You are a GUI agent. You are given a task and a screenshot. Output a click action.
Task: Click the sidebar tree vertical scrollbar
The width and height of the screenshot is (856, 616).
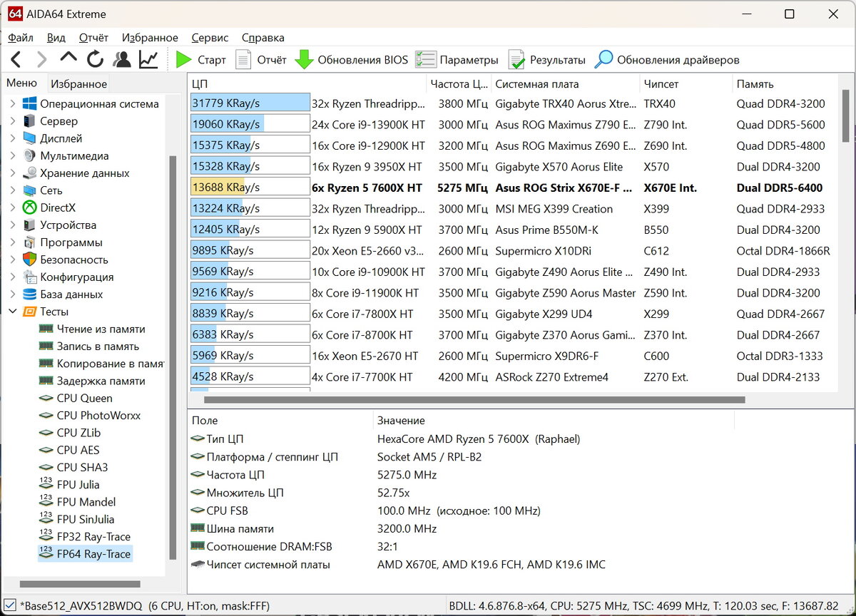pos(172,357)
